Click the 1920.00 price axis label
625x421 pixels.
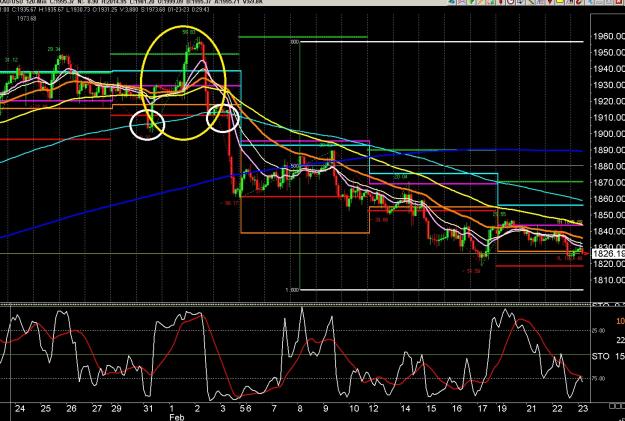coord(609,101)
